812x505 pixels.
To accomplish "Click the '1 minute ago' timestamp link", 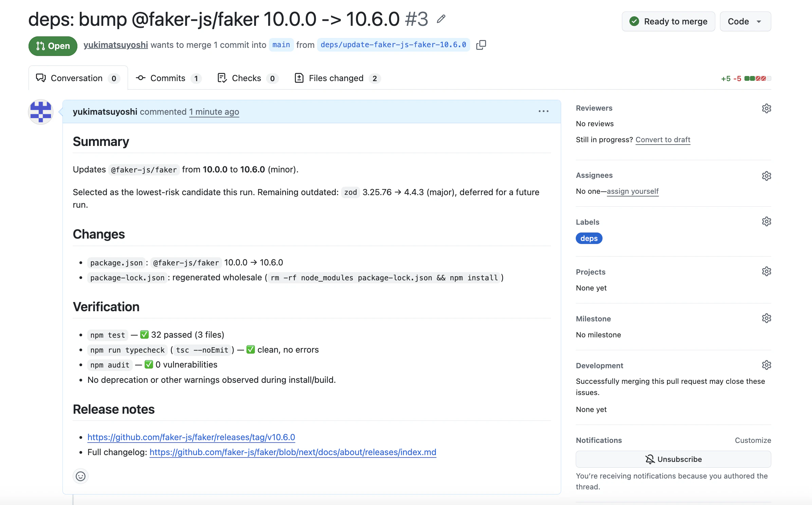I will pos(214,112).
